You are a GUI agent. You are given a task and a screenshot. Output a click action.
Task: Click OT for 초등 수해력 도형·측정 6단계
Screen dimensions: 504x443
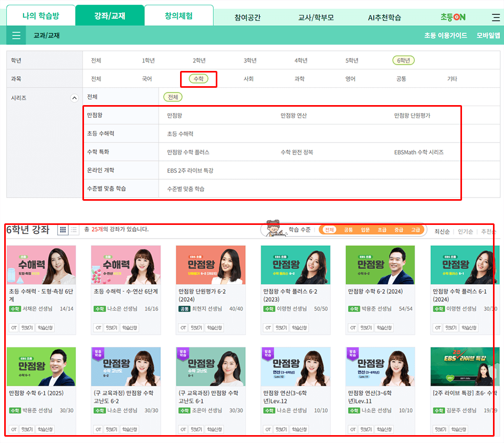(14, 328)
